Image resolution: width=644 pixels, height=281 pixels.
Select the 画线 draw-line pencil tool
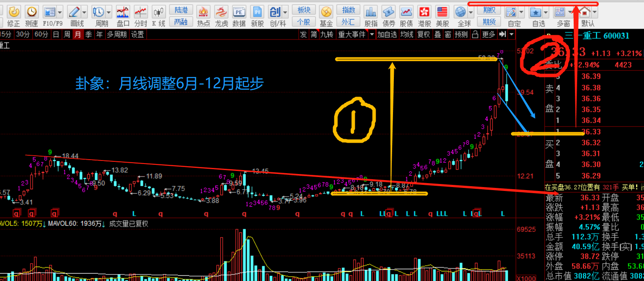[x=74, y=12]
